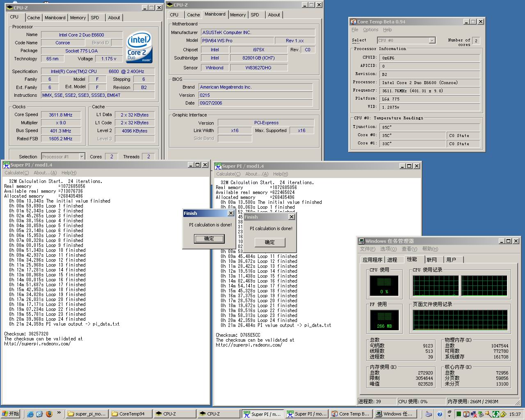This screenshot has height=420, width=525.
Task: Click the PF usage 266 MB gauge
Action: (x=384, y=320)
